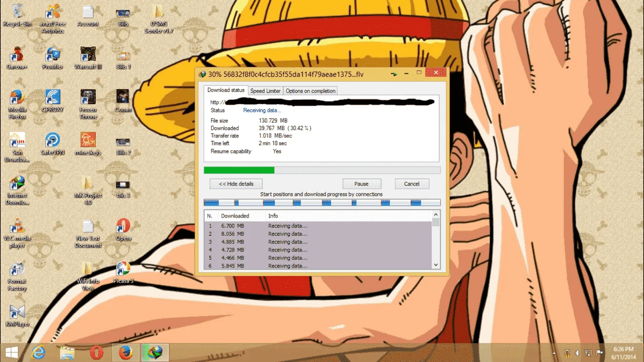
Task: Click the green arrow in dialog title bar
Action: pos(394,74)
